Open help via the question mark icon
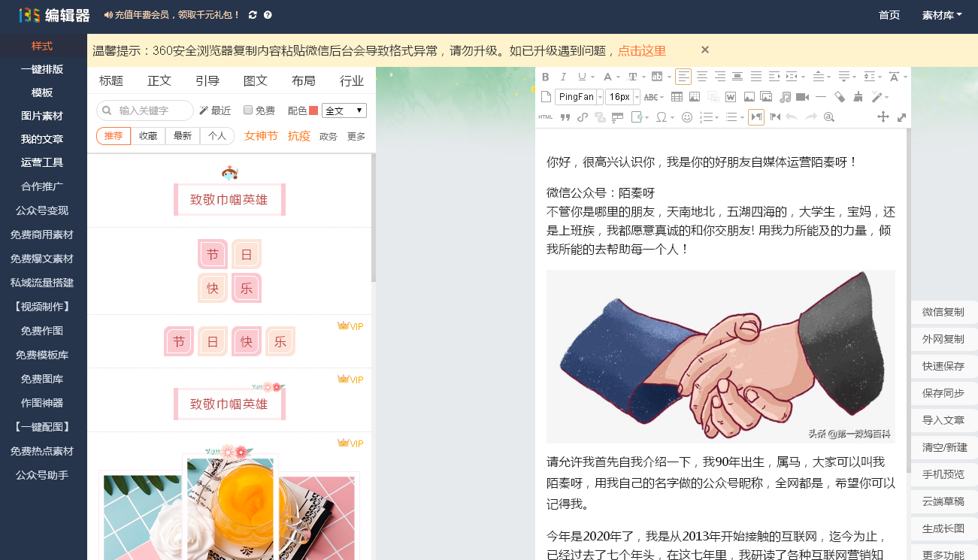978x560 pixels. 268,15
